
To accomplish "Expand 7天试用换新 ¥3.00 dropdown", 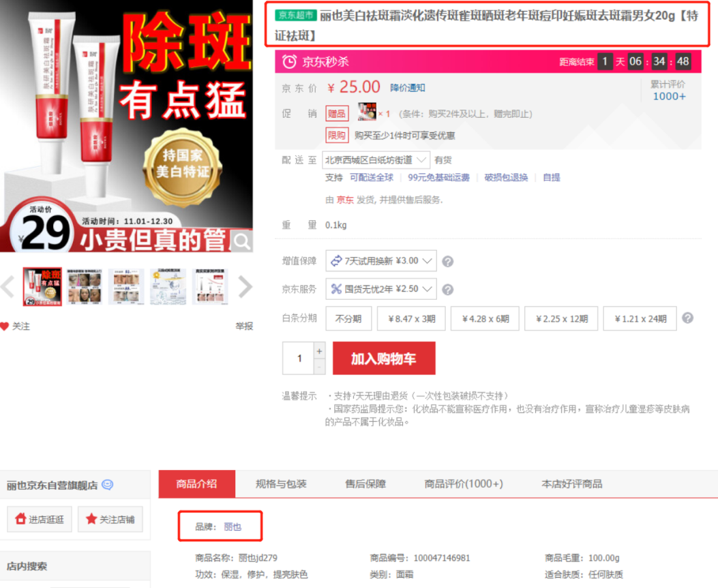I will [381, 261].
